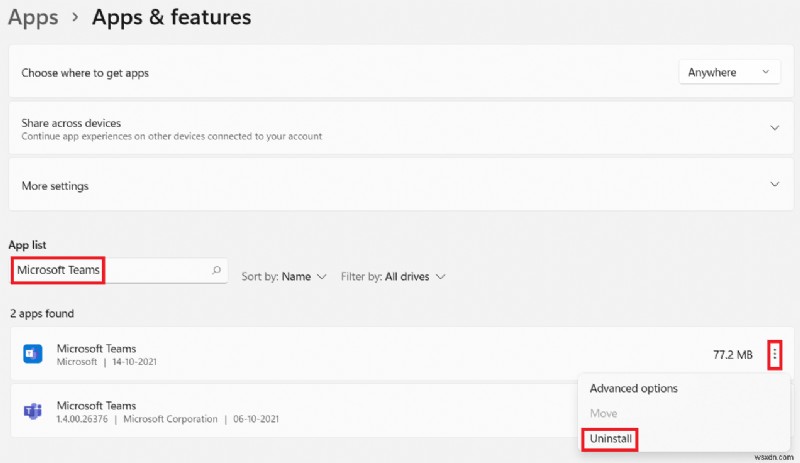Open the three-dot menu for Microsoft Teams
The height and width of the screenshot is (463, 800).
775,354
